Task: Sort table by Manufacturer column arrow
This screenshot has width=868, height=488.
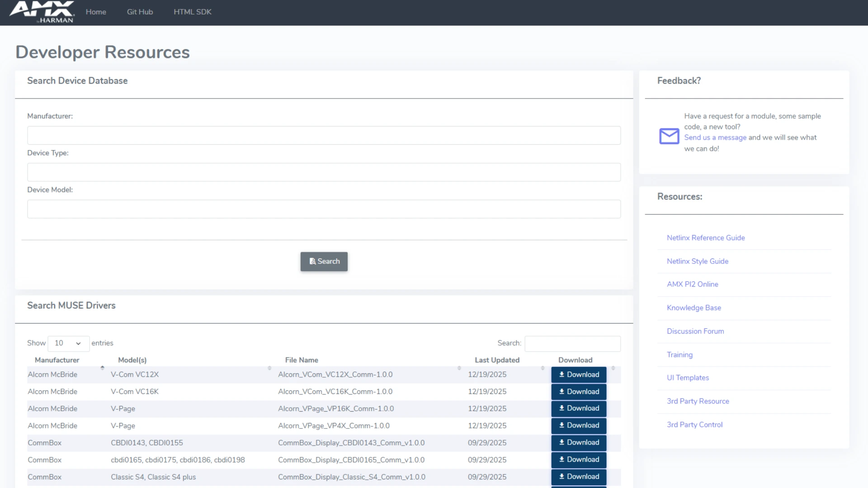Action: (102, 368)
